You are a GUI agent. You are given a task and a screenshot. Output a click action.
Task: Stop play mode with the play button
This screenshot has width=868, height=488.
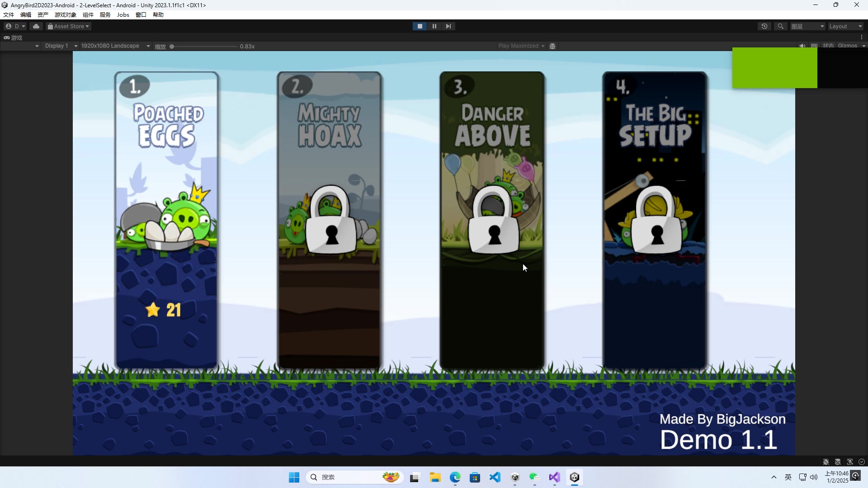click(420, 26)
